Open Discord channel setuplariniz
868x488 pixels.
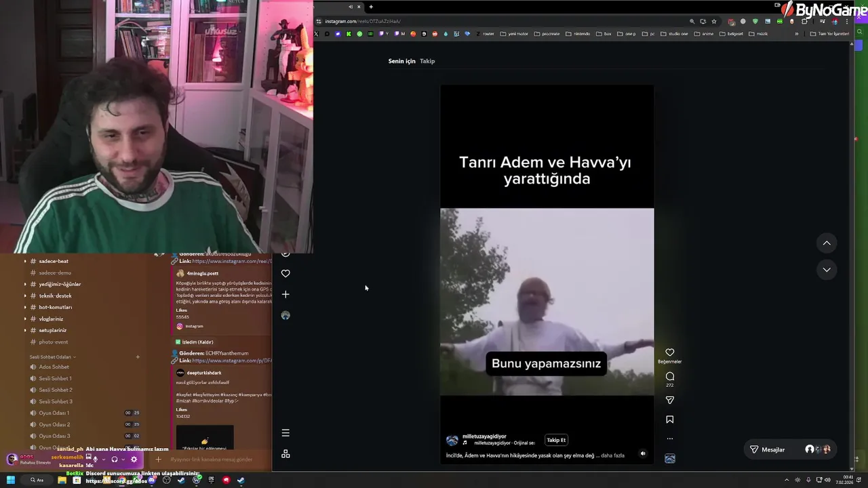click(53, 330)
